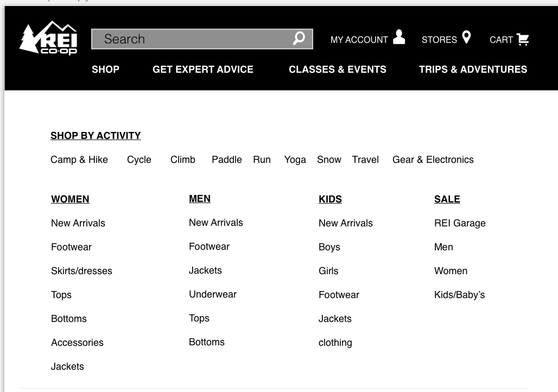Click the Stores location pin icon

(x=466, y=37)
